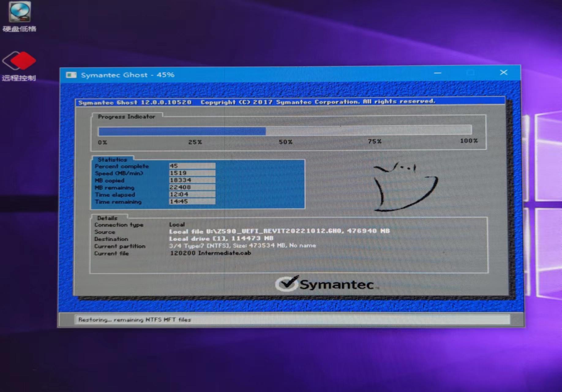Click the Symantec Ghost window title icon

pos(71,75)
